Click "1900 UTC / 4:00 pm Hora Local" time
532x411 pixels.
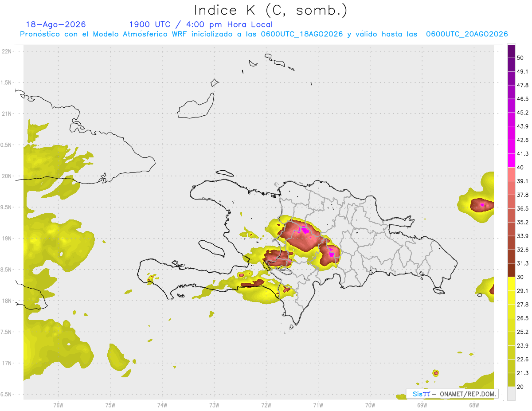point(201,24)
